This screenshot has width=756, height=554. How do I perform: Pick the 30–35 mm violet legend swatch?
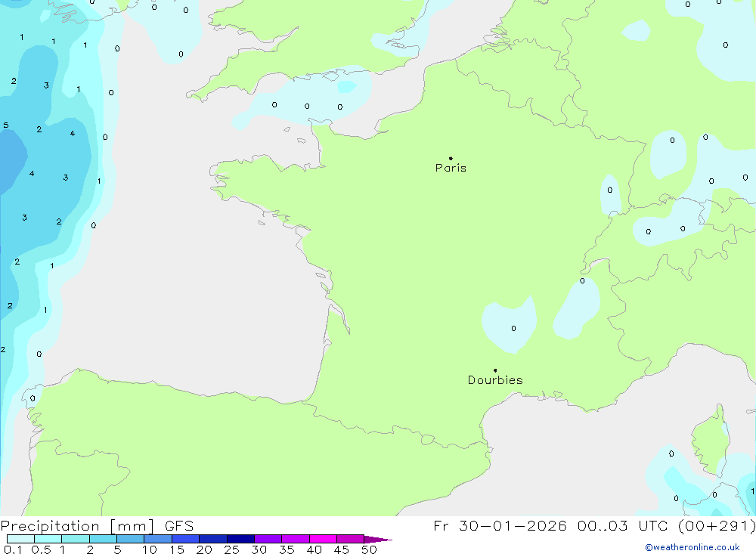(268, 539)
